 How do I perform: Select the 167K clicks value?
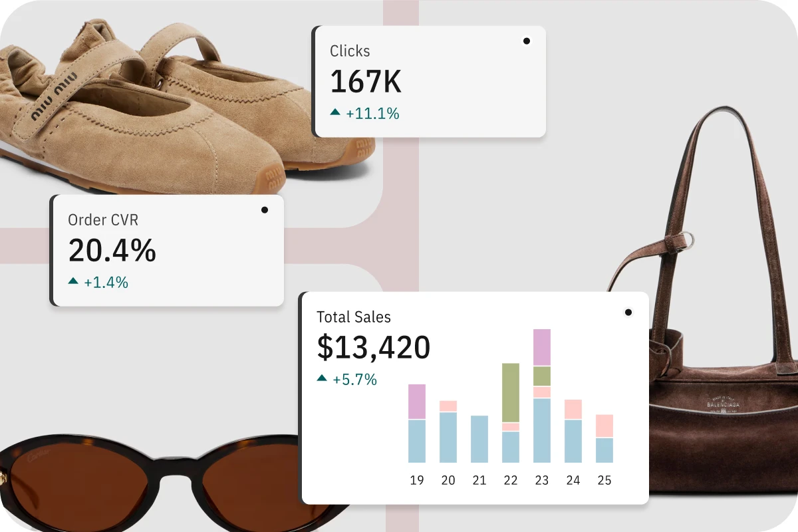click(366, 82)
